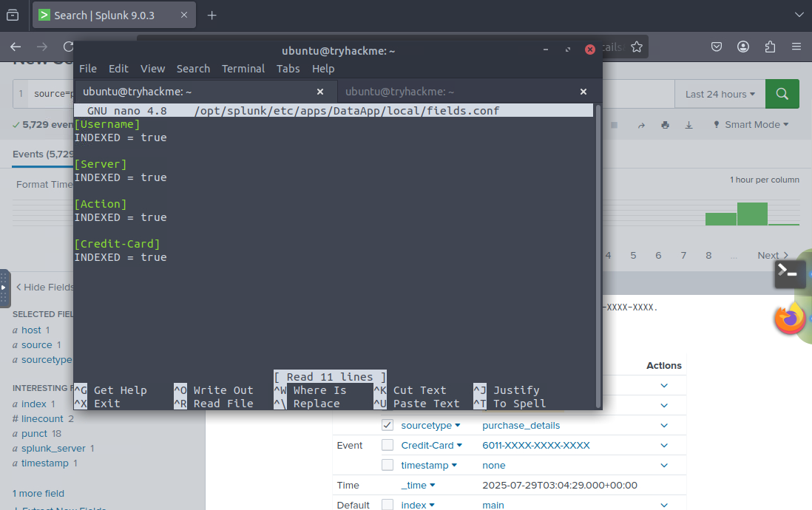Expand the Actions chevron for the Credit-Card row
The image size is (812, 510).
pyautogui.click(x=664, y=445)
